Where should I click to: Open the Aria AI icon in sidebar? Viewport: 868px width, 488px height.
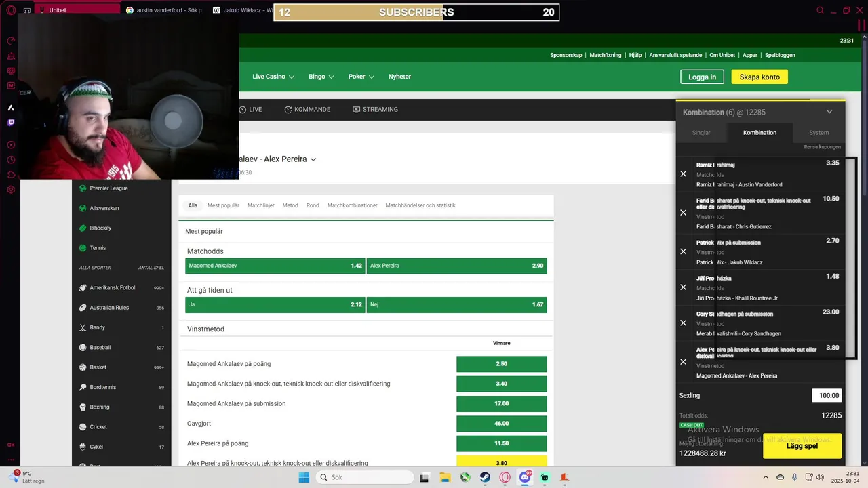tap(11, 108)
